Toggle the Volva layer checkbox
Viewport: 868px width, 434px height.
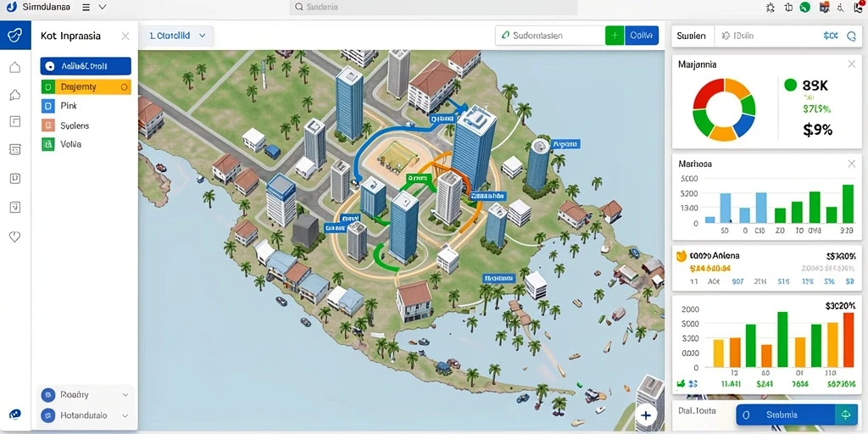tap(47, 144)
